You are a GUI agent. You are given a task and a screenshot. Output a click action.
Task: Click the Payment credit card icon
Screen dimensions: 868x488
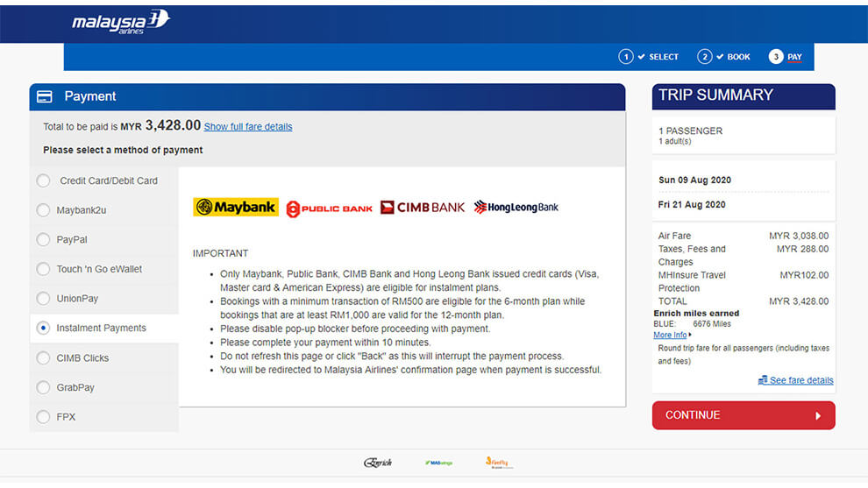[x=45, y=97]
